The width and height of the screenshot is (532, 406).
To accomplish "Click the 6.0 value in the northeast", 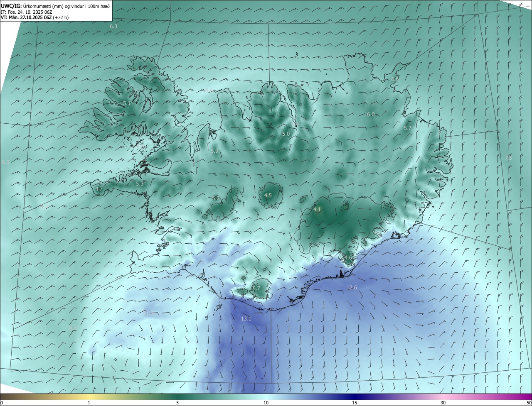I will pyautogui.click(x=371, y=114).
